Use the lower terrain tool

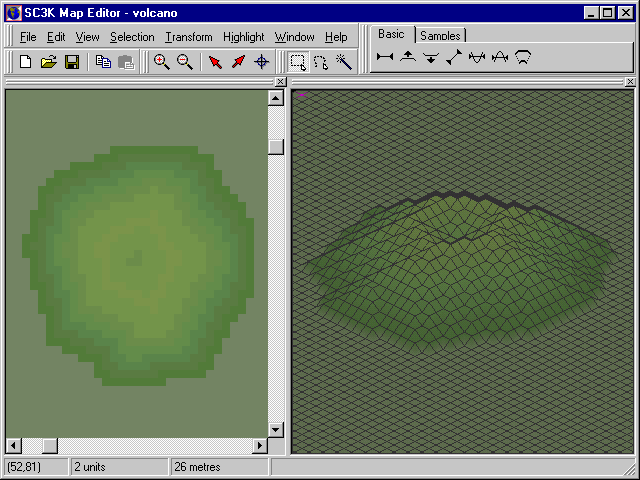[431, 58]
